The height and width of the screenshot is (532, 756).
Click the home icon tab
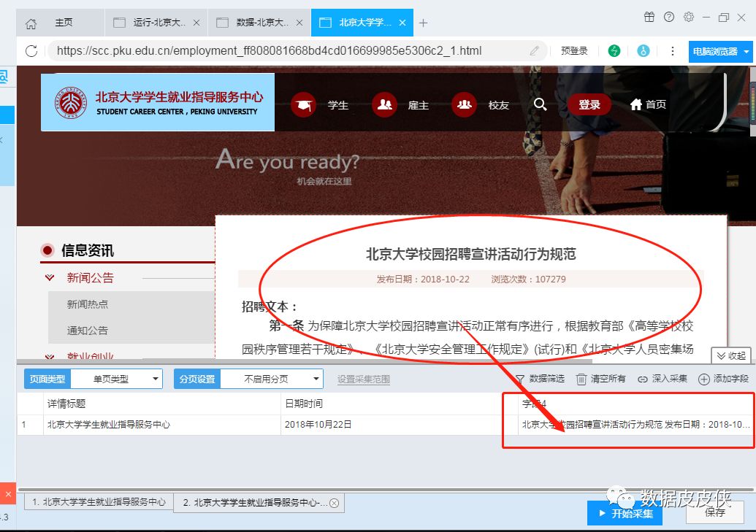(x=31, y=23)
